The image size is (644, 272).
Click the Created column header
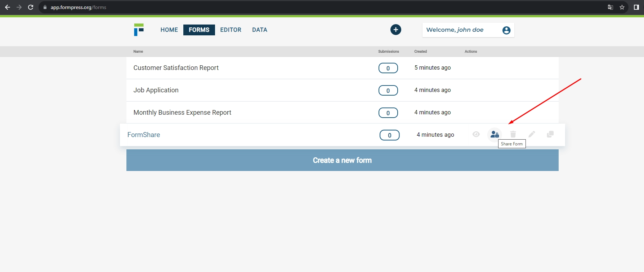click(x=421, y=52)
